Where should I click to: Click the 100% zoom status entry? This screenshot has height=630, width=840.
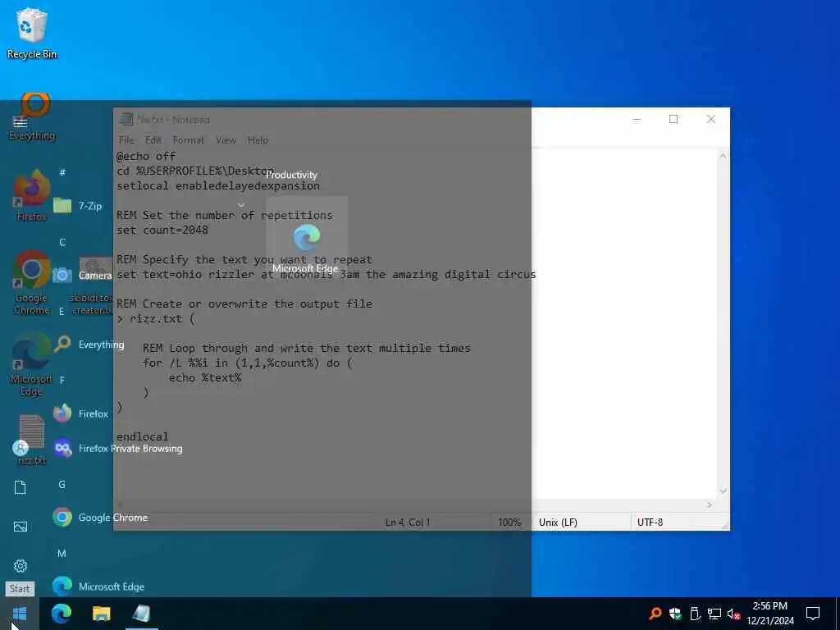tap(509, 523)
